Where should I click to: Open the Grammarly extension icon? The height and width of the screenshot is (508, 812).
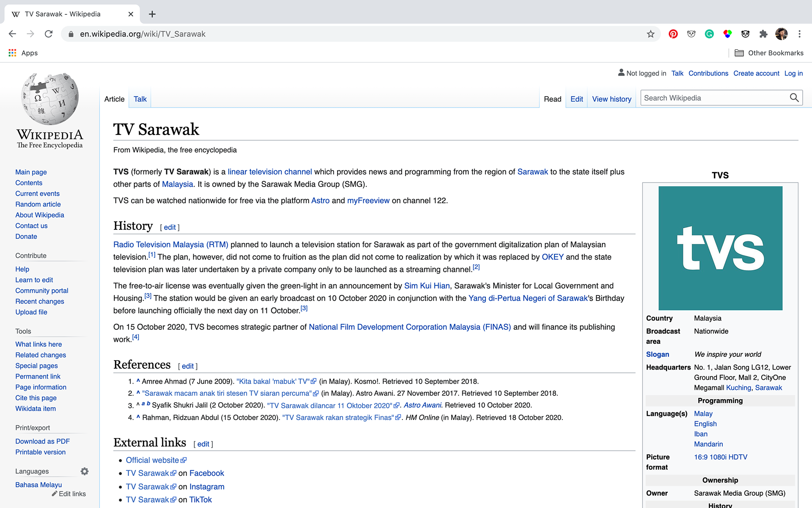709,34
